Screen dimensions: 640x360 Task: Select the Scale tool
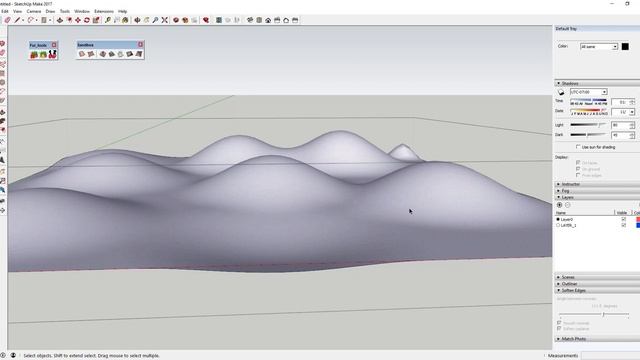point(96,20)
